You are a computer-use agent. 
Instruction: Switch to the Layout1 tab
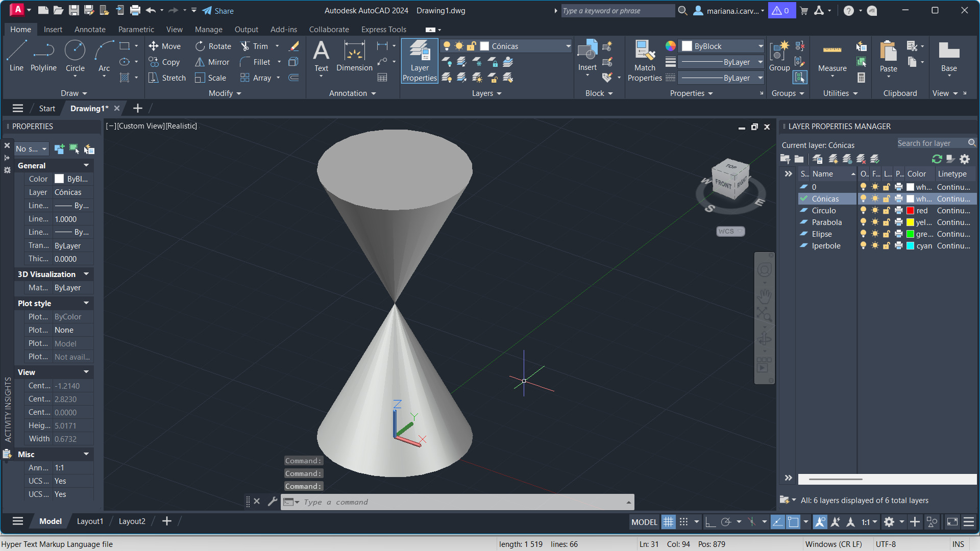(90, 521)
